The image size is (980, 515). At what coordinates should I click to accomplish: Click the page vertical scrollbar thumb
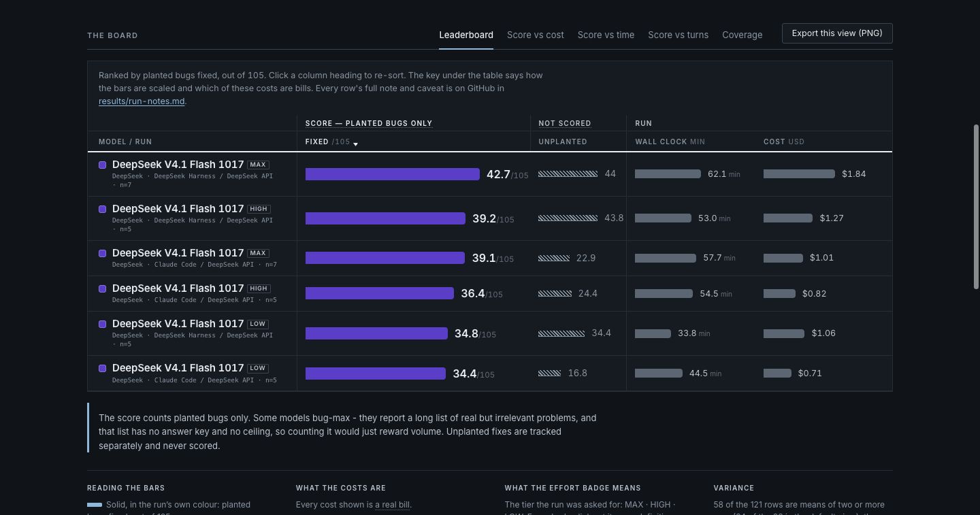coord(977,207)
